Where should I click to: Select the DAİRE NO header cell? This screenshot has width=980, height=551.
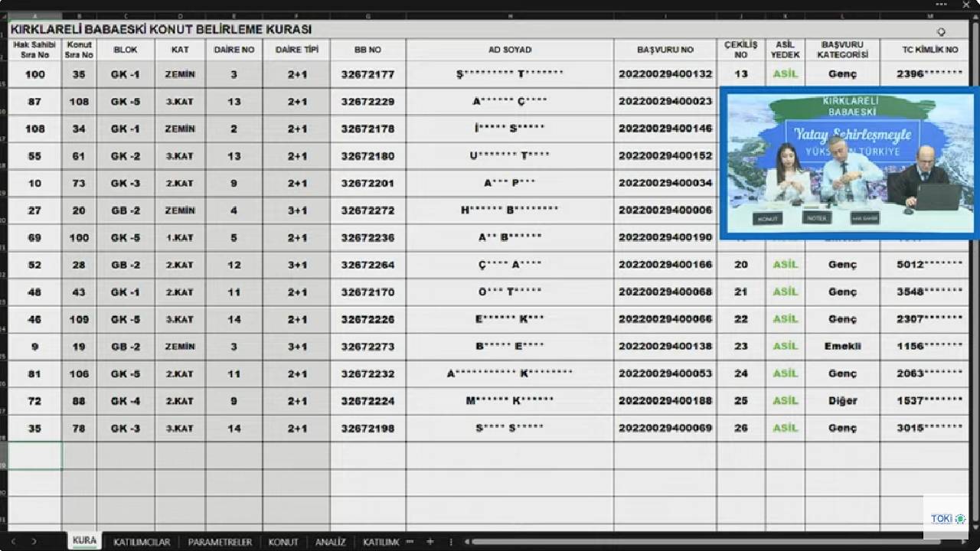coord(234,50)
